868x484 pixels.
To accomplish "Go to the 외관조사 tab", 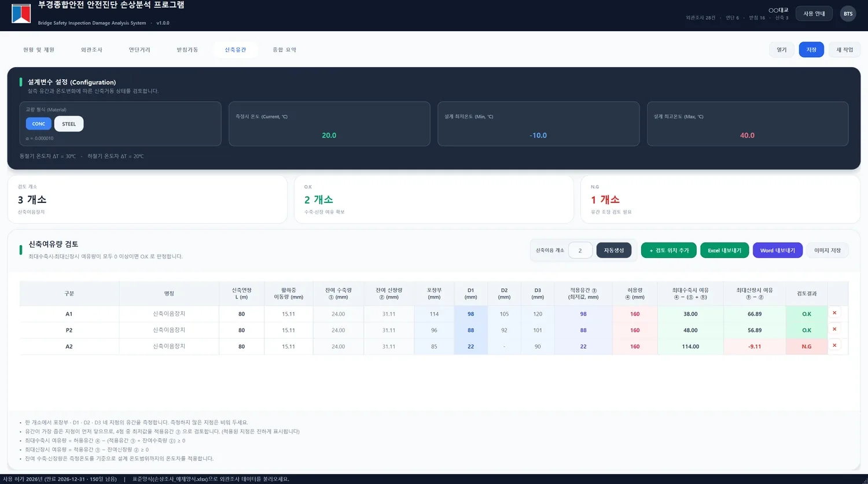I will pos(91,50).
